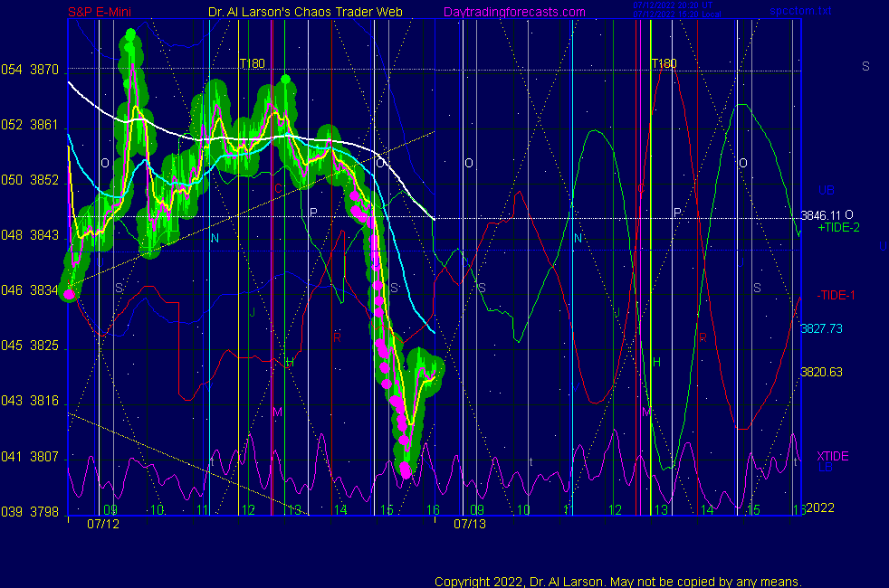The height and width of the screenshot is (588, 889).
Task: Click the 3870 price axis label
Action: coord(43,70)
